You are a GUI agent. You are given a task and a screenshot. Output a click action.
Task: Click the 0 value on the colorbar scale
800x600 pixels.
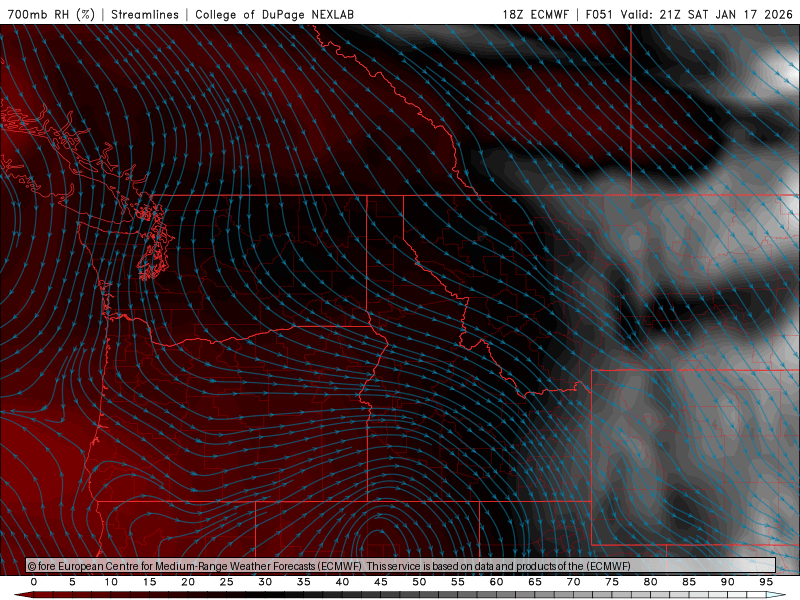pos(34,582)
